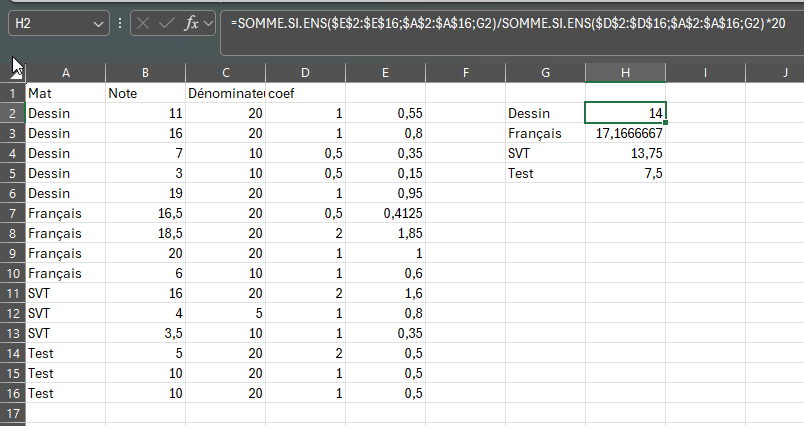Click cell H3 showing 17,1666667
The width and height of the screenshot is (804, 426).
click(x=625, y=133)
